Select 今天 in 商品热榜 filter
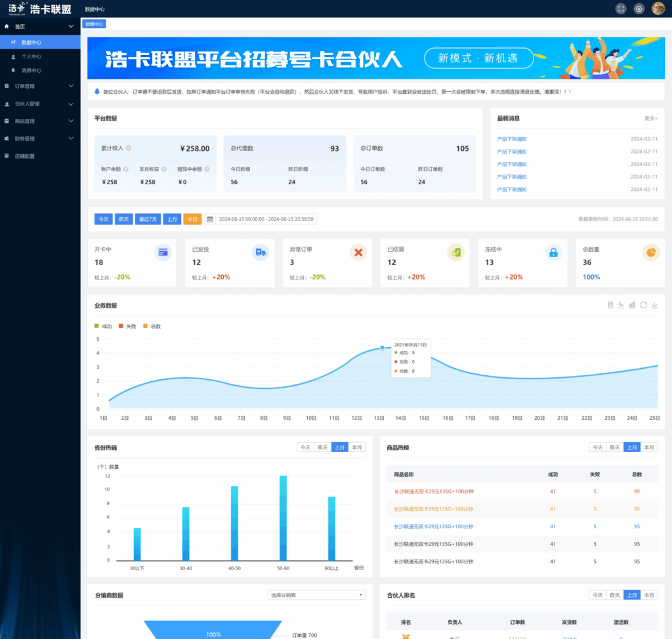The width and height of the screenshot is (672, 639). click(598, 447)
